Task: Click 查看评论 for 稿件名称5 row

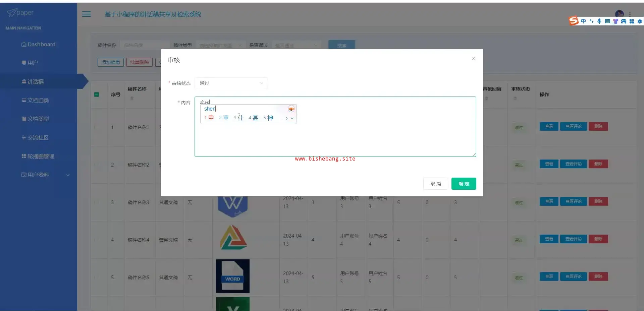Action: tap(574, 276)
